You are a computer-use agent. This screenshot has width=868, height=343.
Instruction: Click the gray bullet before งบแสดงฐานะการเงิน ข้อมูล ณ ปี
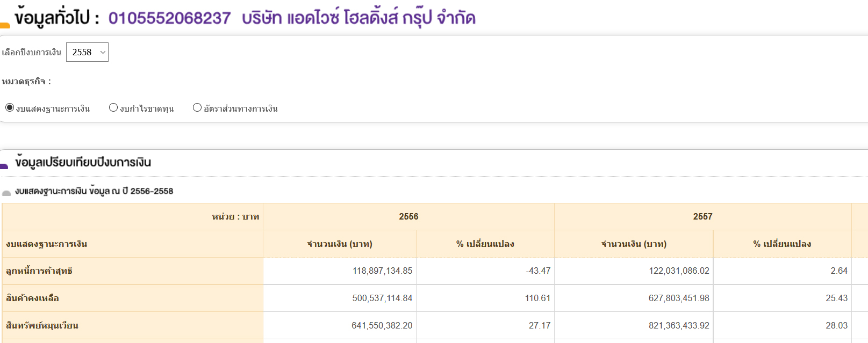click(x=6, y=193)
